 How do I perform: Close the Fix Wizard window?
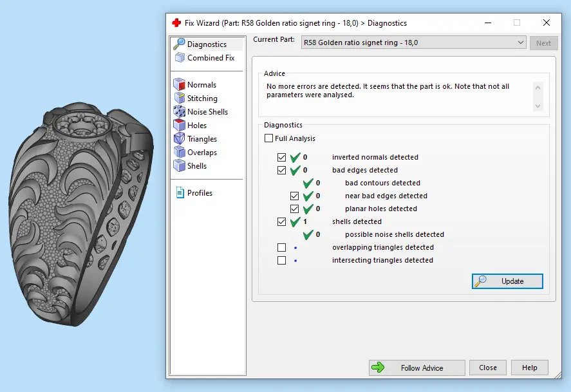pos(547,23)
